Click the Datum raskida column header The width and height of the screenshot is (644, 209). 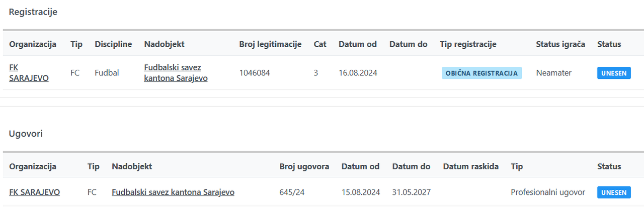[x=470, y=166]
